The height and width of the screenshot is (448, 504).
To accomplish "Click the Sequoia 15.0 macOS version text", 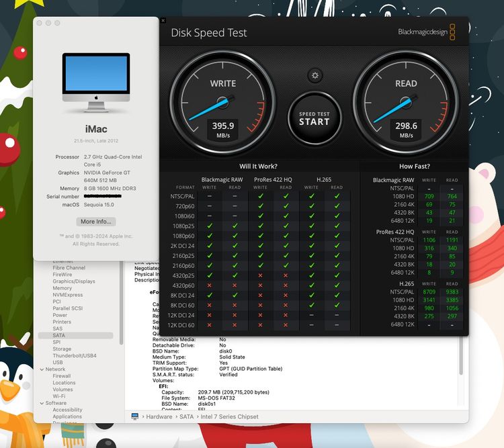I will tap(99, 205).
